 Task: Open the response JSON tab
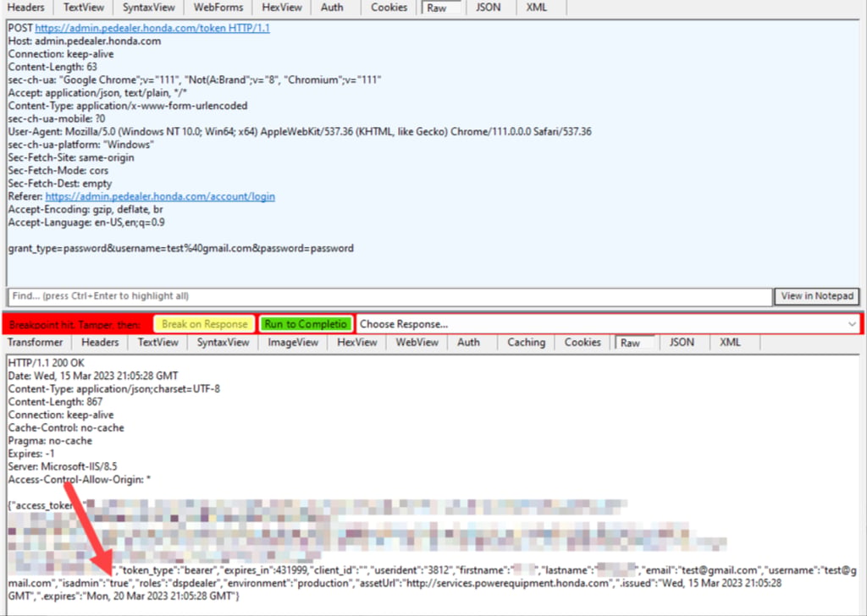[x=682, y=343]
